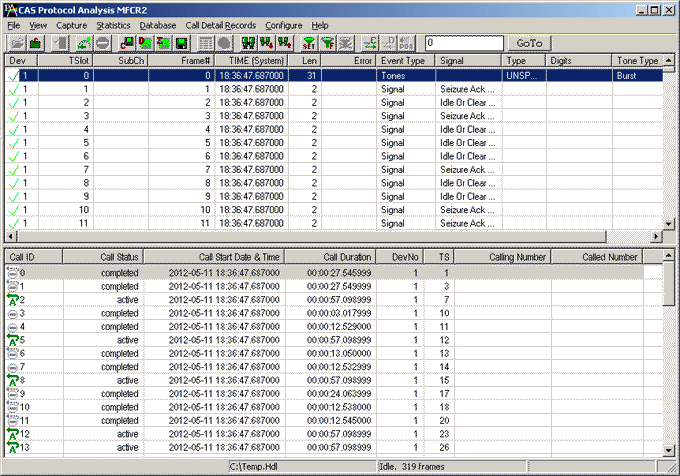The image size is (680, 476).
Task: Click the C:\Temp.Hdl status bar entry
Action: click(253, 466)
